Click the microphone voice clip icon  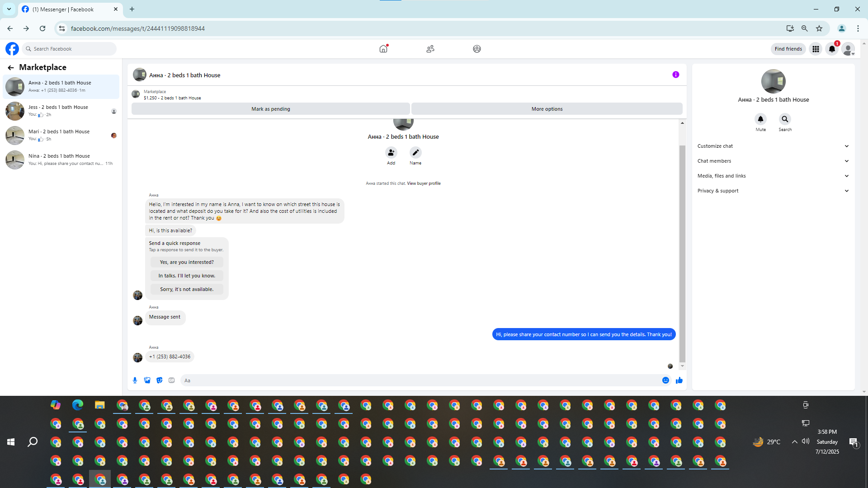click(135, 380)
